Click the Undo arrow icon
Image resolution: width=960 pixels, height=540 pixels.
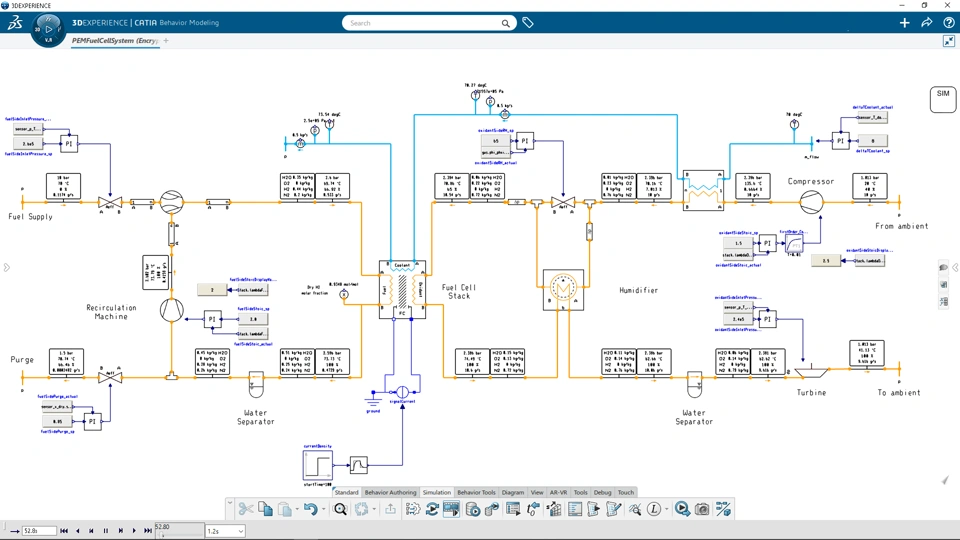pyautogui.click(x=310, y=509)
